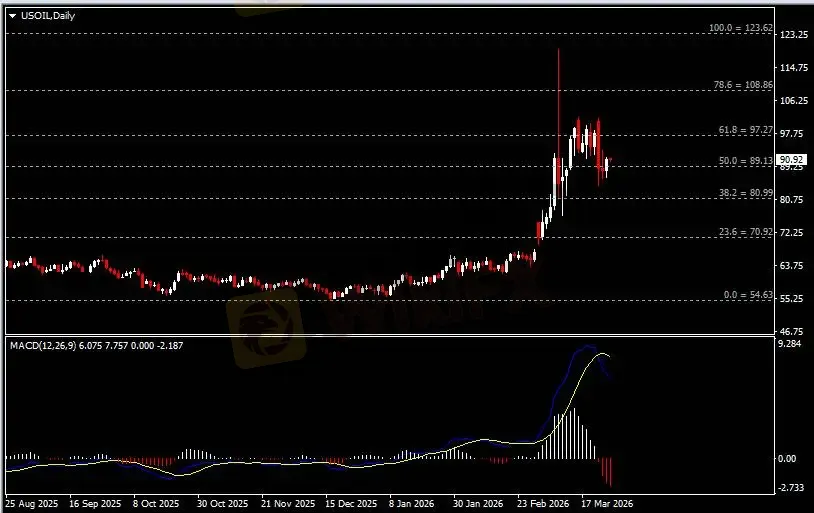
Task: Select the USOIL,Daily chart title text
Action: pyautogui.click(x=48, y=16)
